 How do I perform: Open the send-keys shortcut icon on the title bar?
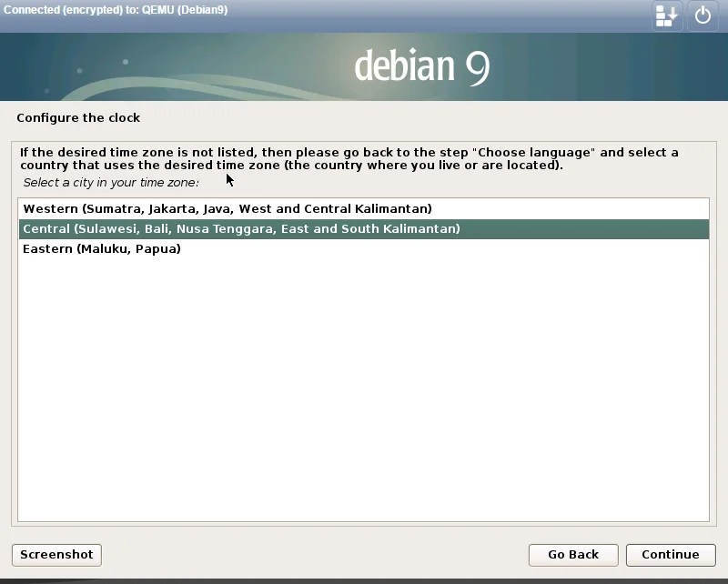[x=666, y=15]
